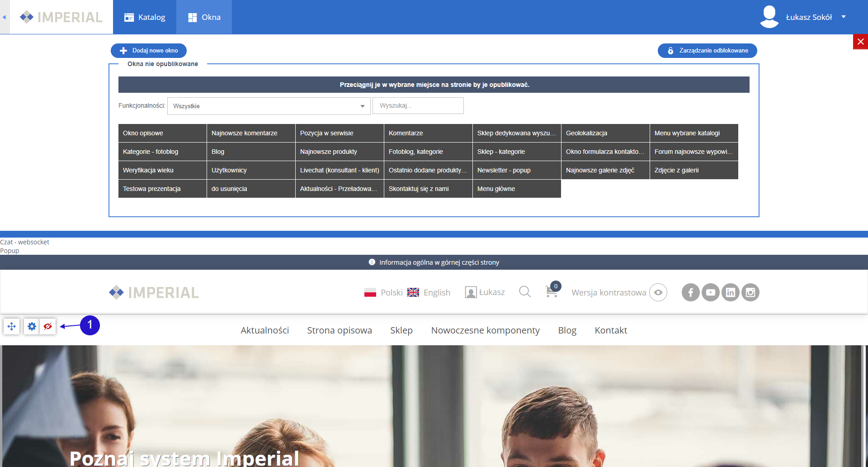Open the Instagram social icon
868x467 pixels.
pyautogui.click(x=750, y=292)
